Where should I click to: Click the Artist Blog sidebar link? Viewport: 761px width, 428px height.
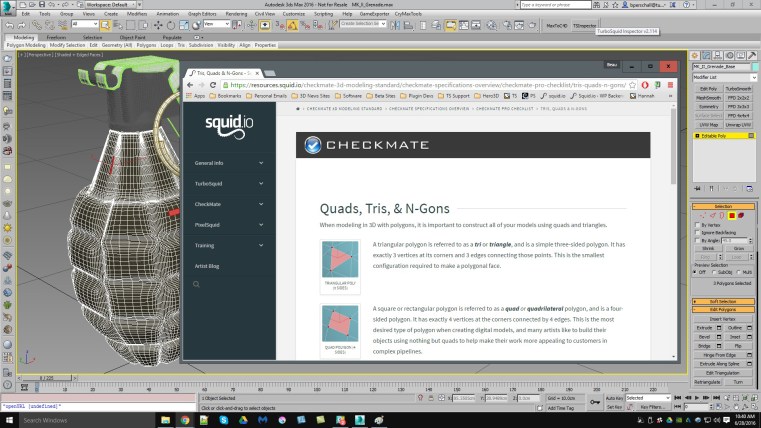coord(207,266)
